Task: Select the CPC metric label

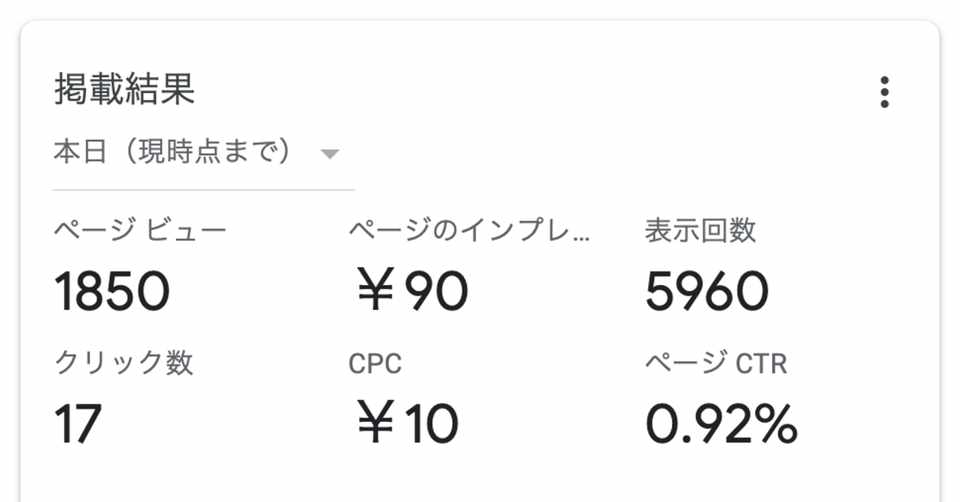Action: (375, 364)
